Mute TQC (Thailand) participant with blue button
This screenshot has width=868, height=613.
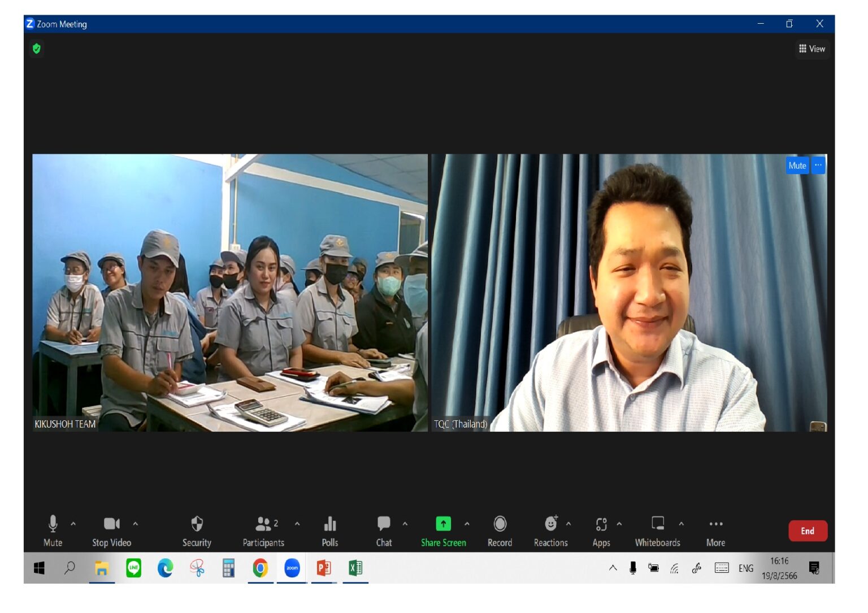pyautogui.click(x=797, y=166)
